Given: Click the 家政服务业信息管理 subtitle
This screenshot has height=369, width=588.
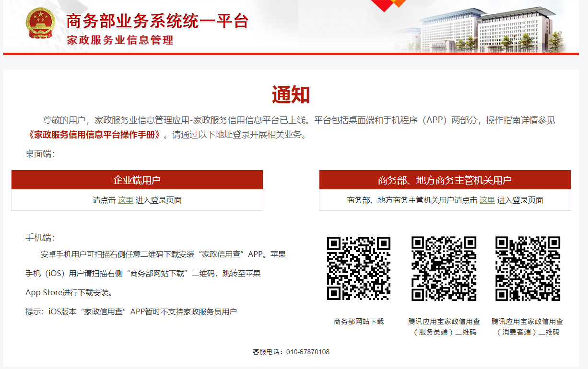Looking at the screenshot, I should click(120, 40).
